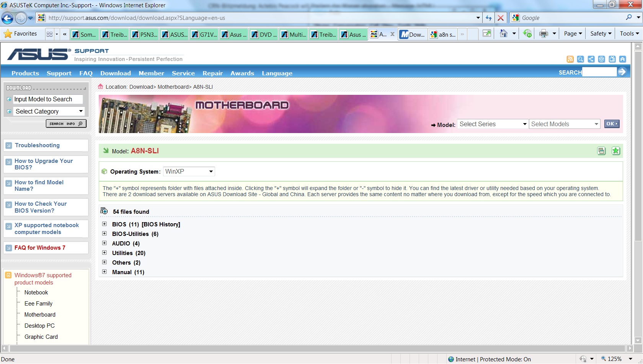Screen dimensions: 643x364
Task: Open How to Check Your BIOS Version
Action: point(41,207)
